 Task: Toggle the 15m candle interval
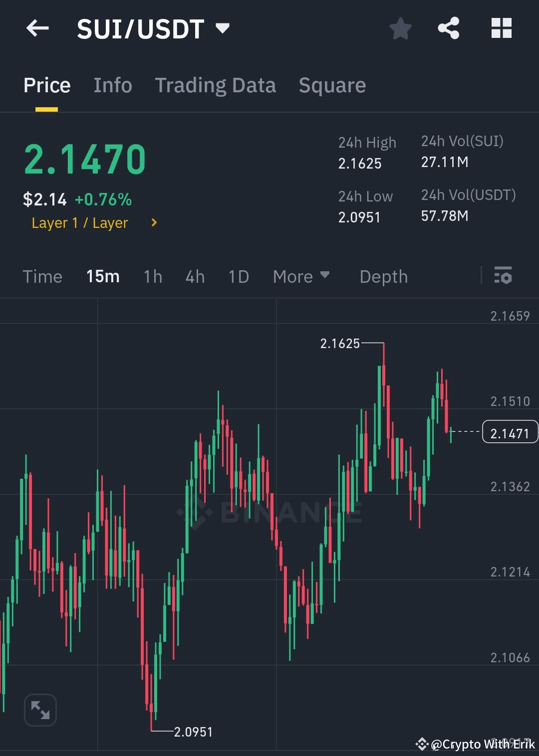[x=103, y=276]
